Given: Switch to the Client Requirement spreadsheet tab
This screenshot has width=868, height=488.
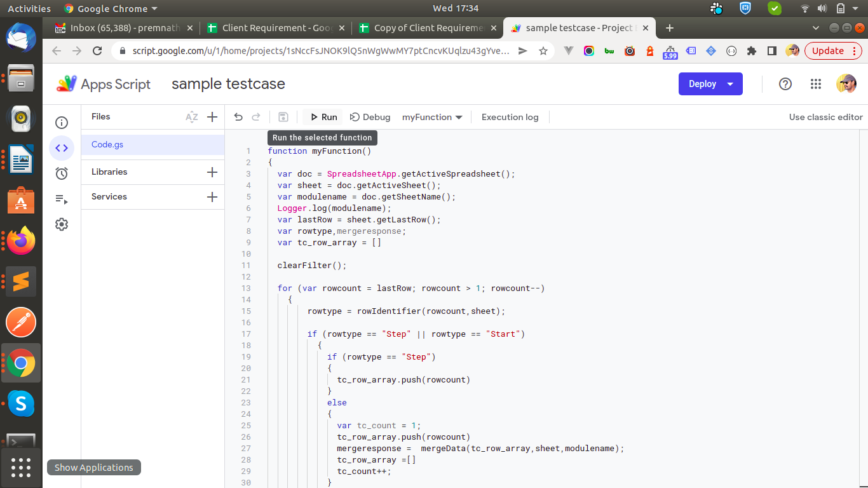Looking at the screenshot, I should click(x=277, y=28).
